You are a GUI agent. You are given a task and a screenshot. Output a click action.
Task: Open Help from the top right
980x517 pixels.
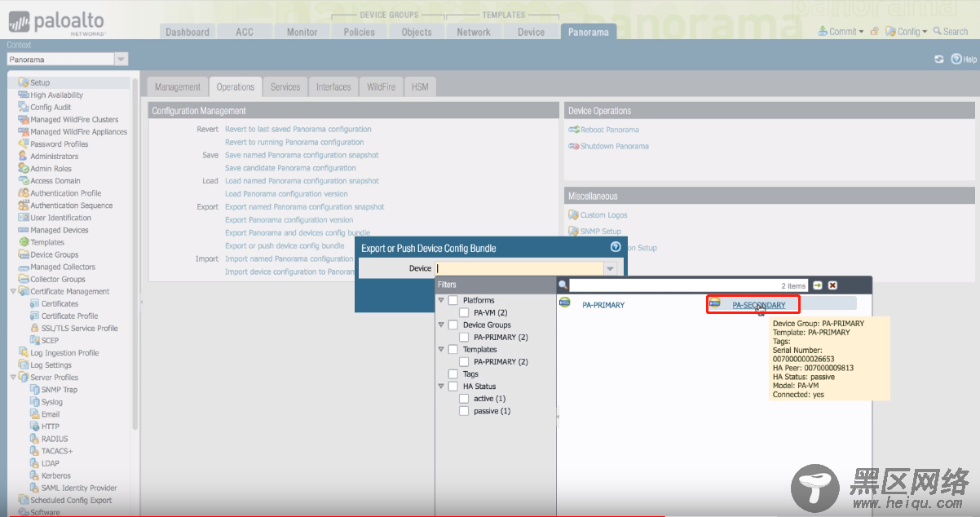point(964,60)
